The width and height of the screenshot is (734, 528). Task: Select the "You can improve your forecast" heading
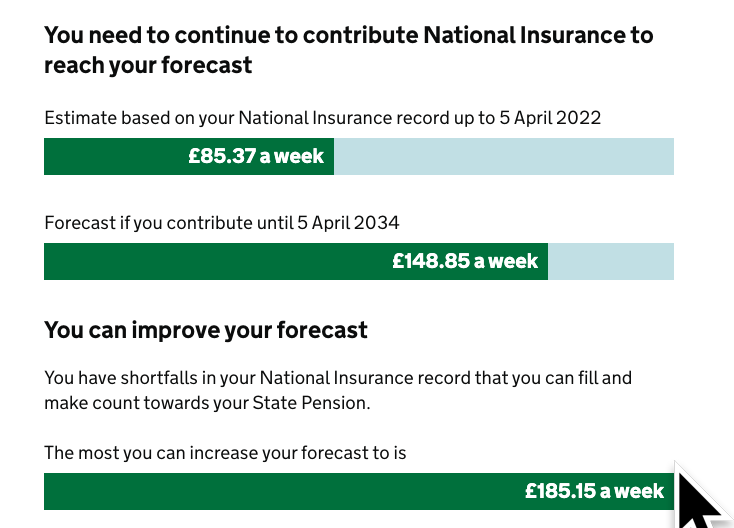pyautogui.click(x=206, y=330)
